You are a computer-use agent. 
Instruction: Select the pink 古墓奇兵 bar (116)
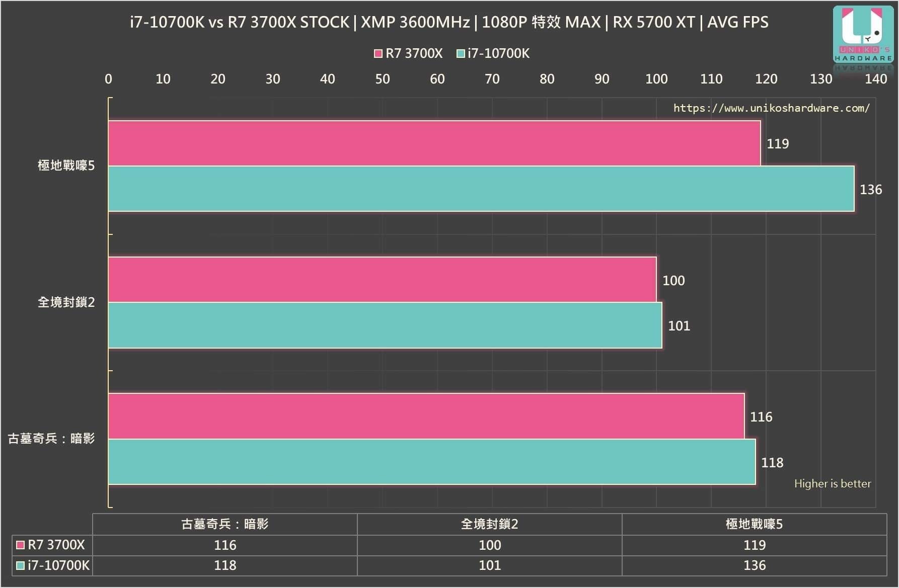click(x=426, y=416)
